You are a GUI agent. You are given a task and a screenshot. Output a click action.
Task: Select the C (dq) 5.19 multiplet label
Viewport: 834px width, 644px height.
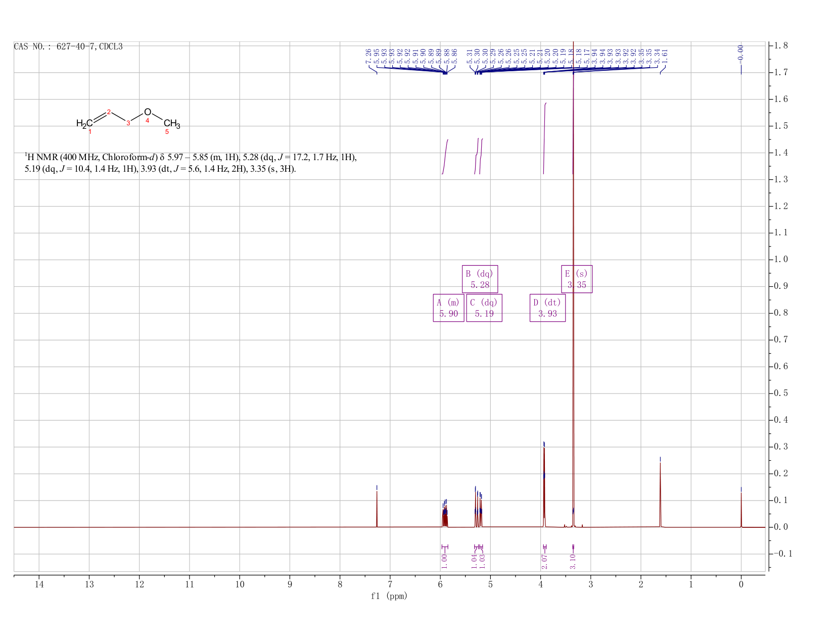(x=484, y=308)
